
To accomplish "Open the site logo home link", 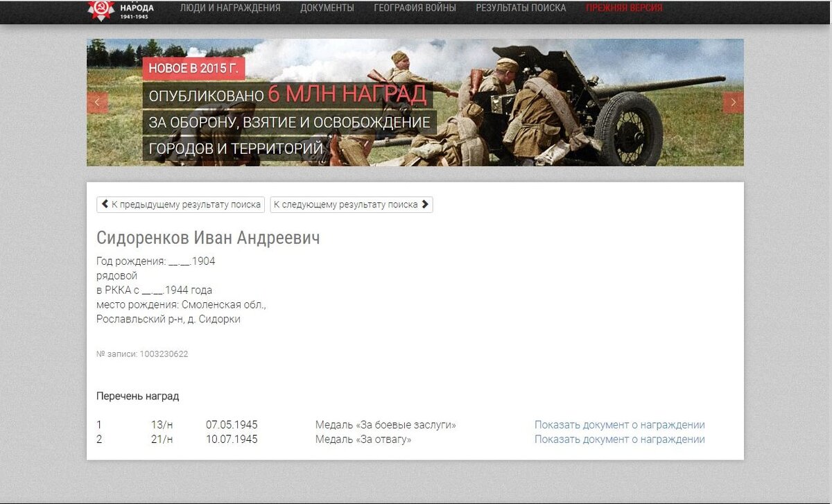I will click(121, 10).
